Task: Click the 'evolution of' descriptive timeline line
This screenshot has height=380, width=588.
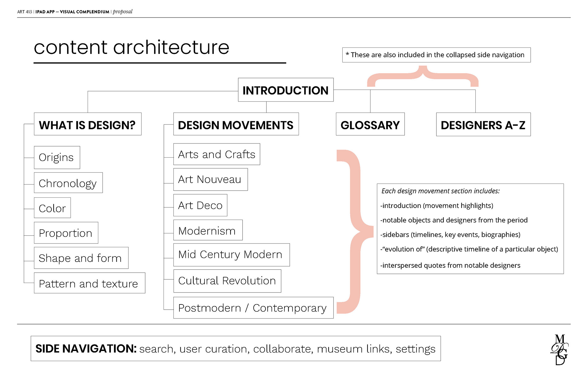Action: 469,249
